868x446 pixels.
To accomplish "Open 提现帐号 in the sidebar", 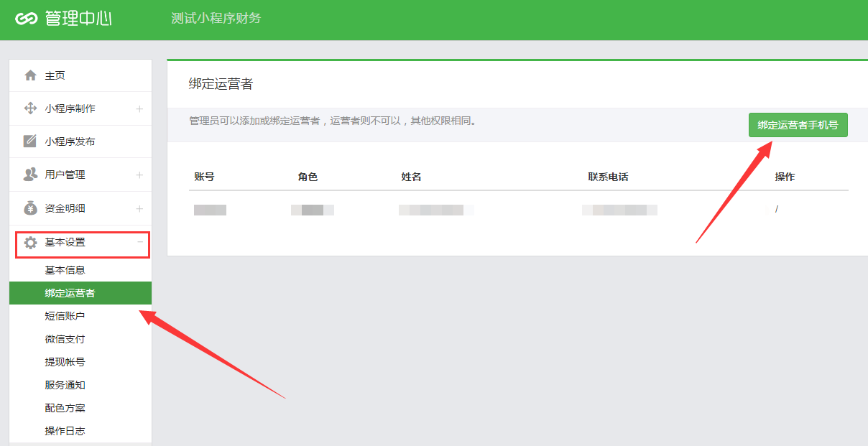I will pyautogui.click(x=65, y=362).
